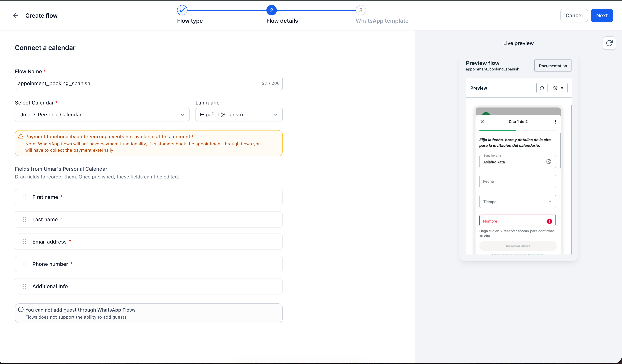622x364 pixels.
Task: Click the Additional Info field row
Action: 149,286
